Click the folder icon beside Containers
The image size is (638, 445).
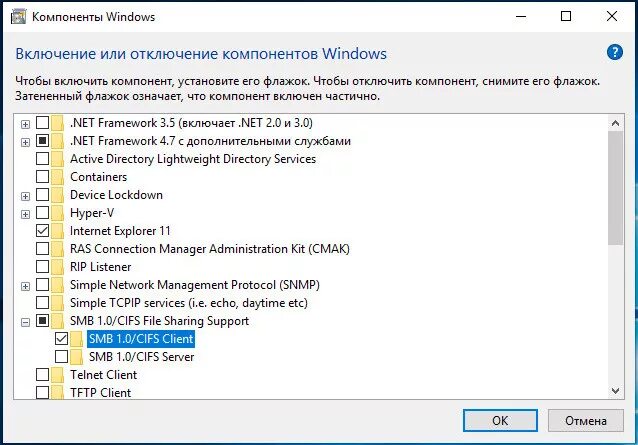click(57, 177)
